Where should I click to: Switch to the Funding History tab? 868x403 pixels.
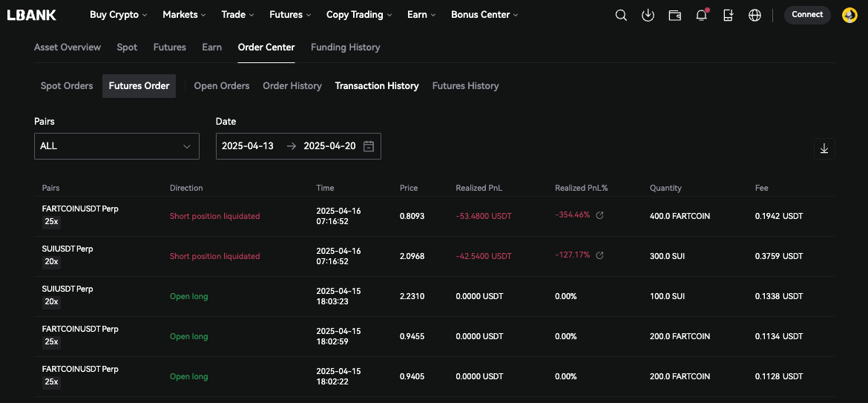click(x=345, y=47)
